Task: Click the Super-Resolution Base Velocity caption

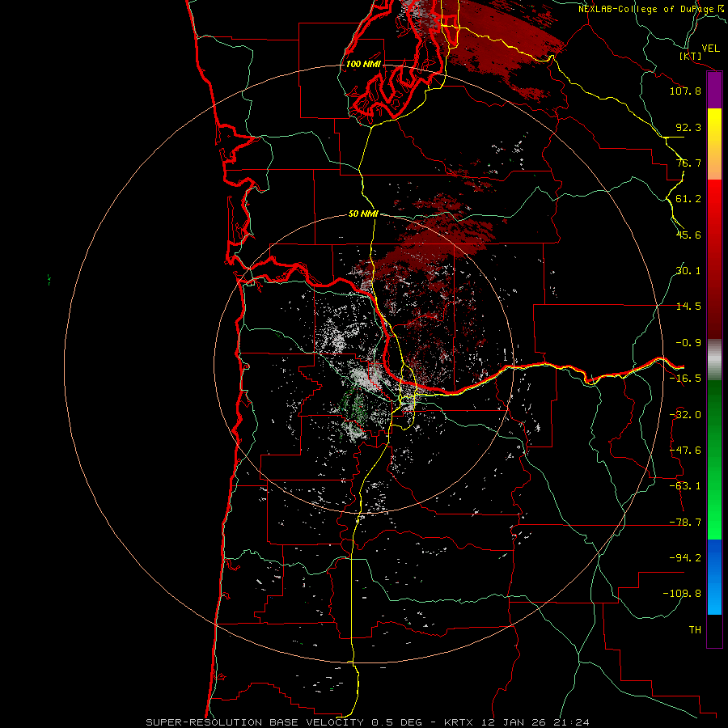Action: point(368,722)
